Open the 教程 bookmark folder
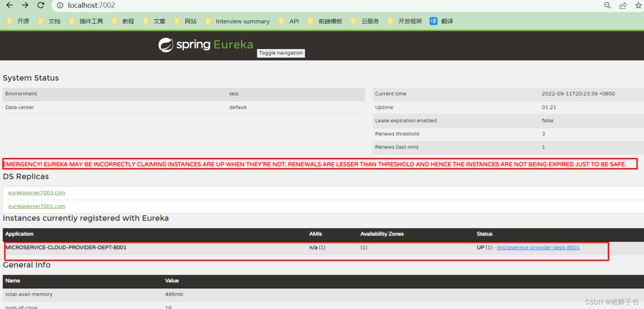The image size is (644, 309). [x=123, y=21]
